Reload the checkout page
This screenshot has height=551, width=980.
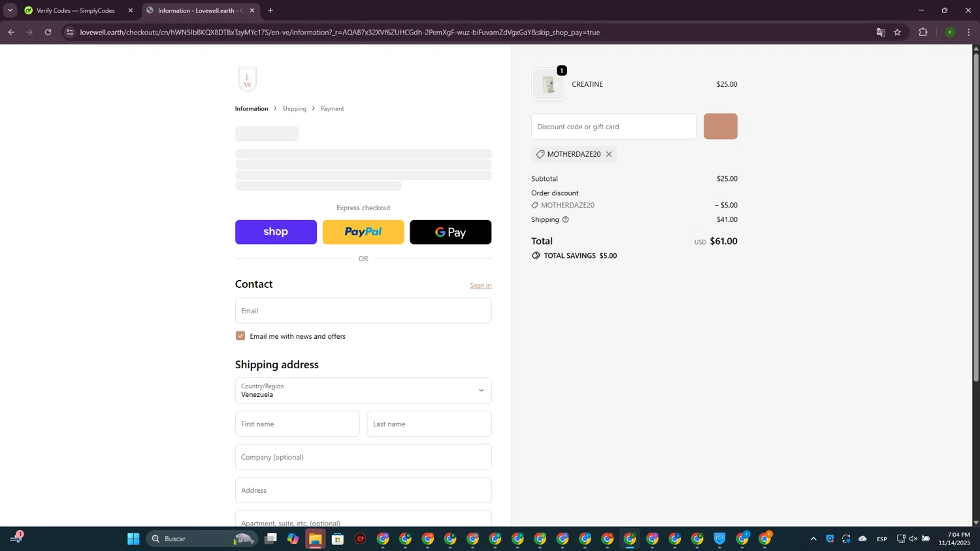click(x=48, y=32)
